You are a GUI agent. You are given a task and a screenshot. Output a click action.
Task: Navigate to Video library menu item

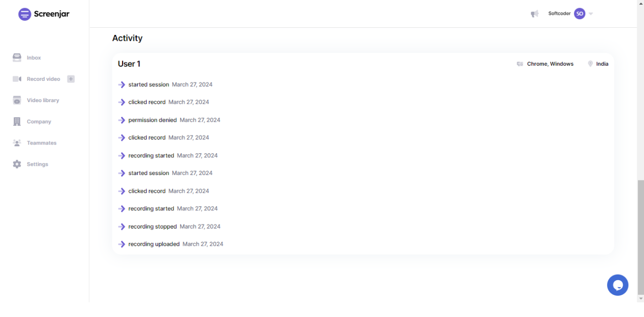click(x=43, y=100)
